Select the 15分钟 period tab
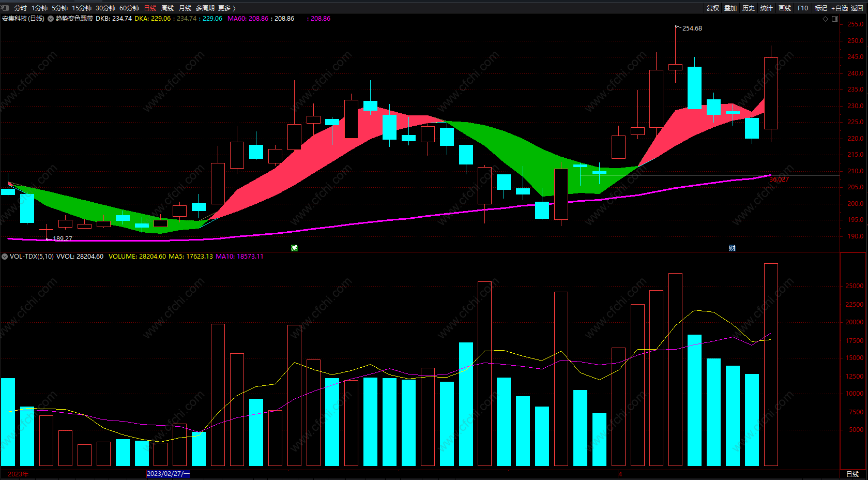 pos(82,8)
